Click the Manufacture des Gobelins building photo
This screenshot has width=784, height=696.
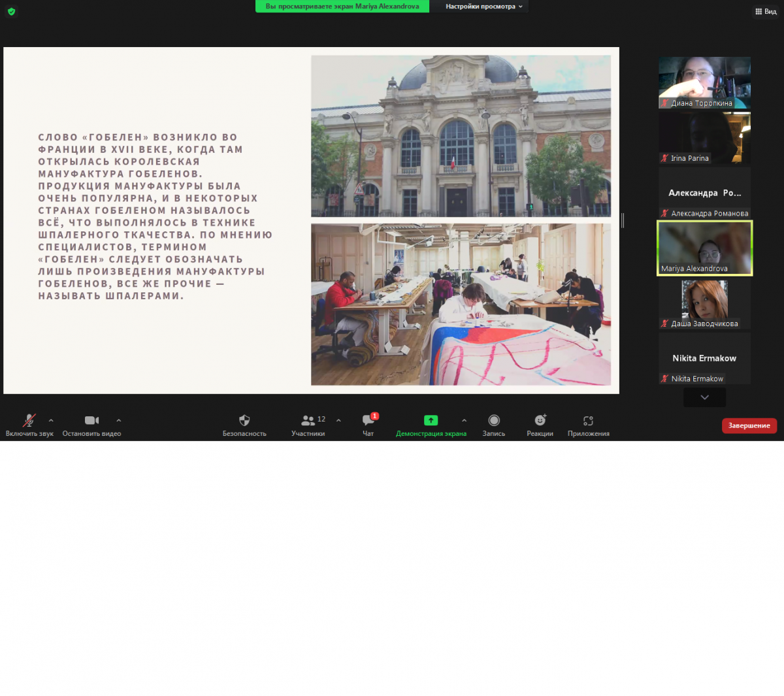coord(461,136)
